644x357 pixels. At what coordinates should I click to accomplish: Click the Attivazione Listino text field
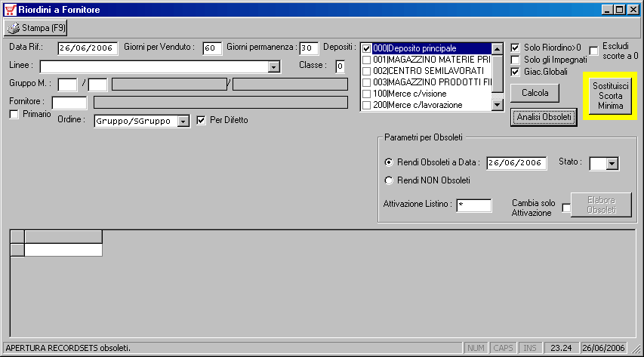[x=474, y=205]
